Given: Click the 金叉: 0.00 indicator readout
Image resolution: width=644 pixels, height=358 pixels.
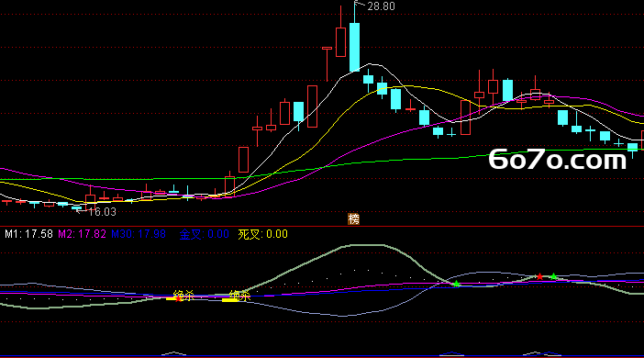Looking at the screenshot, I should click(x=205, y=234).
